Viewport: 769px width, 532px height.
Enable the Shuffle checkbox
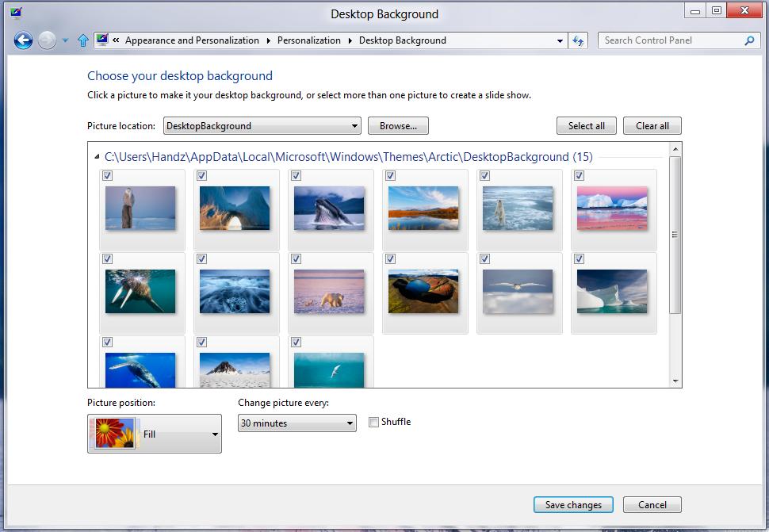click(374, 423)
